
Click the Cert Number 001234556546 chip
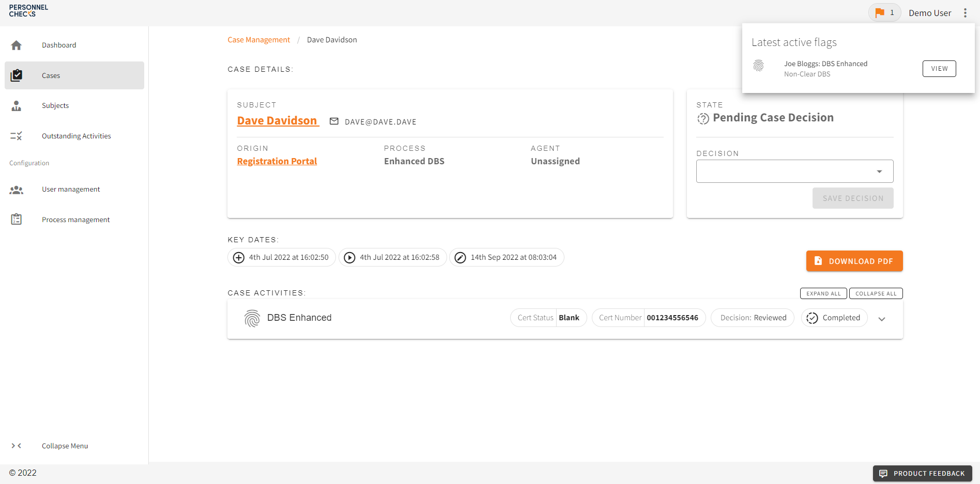(649, 318)
